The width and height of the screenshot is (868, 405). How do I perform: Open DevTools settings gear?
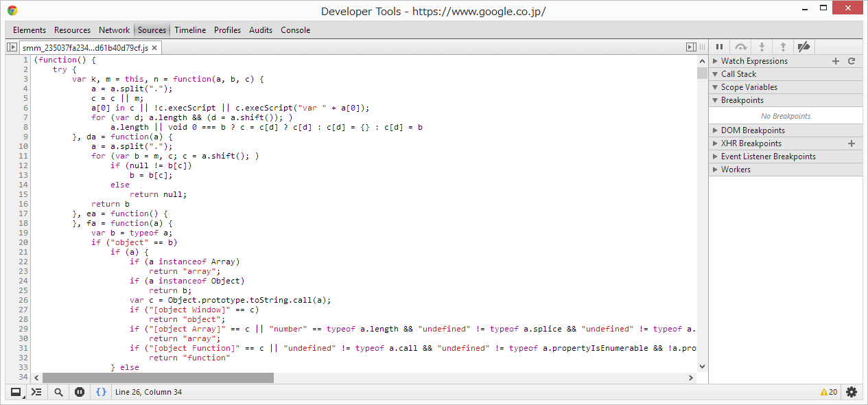pyautogui.click(x=852, y=392)
